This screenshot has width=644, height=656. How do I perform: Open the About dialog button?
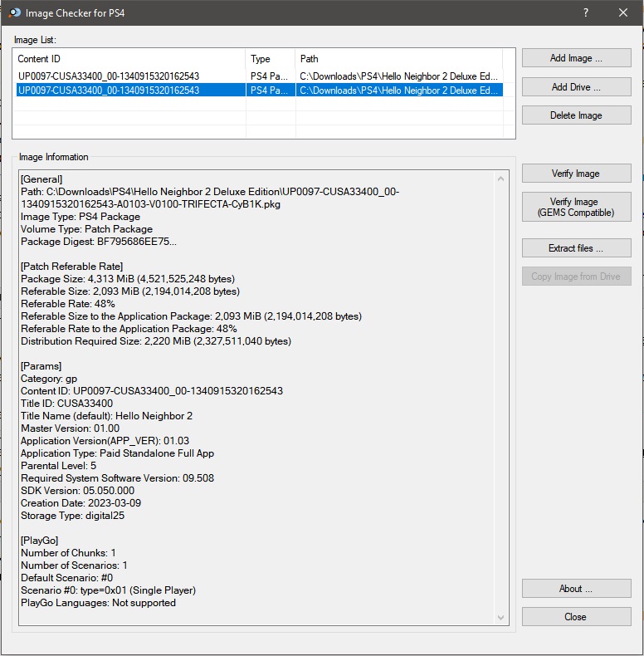[x=576, y=589]
